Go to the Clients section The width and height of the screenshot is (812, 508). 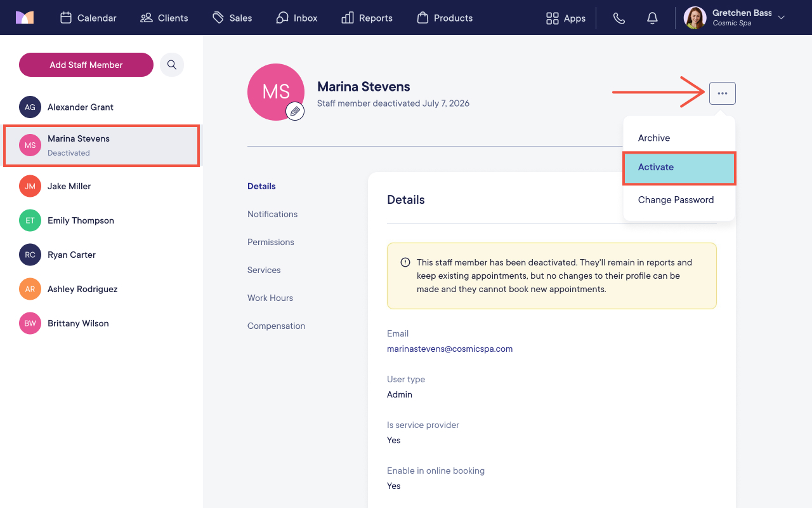click(164, 18)
